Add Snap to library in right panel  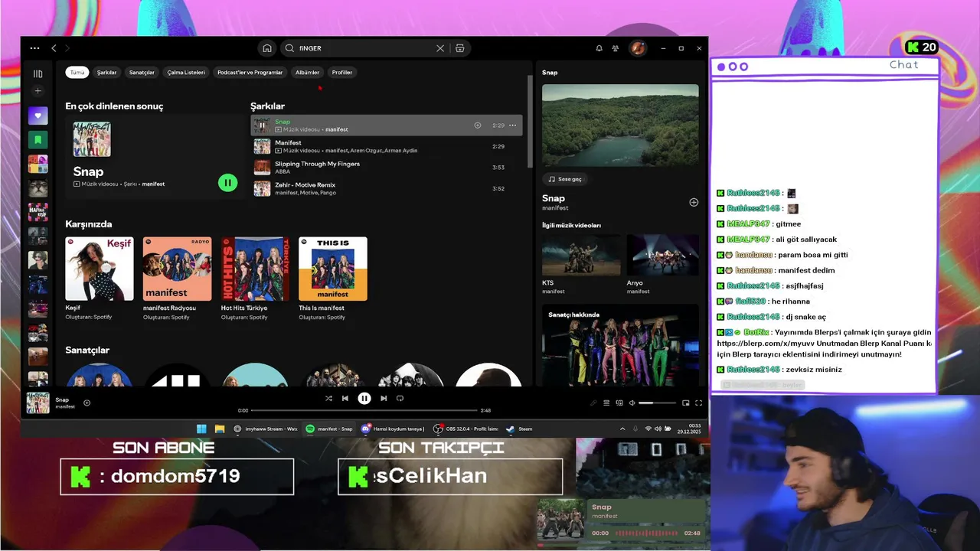(x=694, y=203)
